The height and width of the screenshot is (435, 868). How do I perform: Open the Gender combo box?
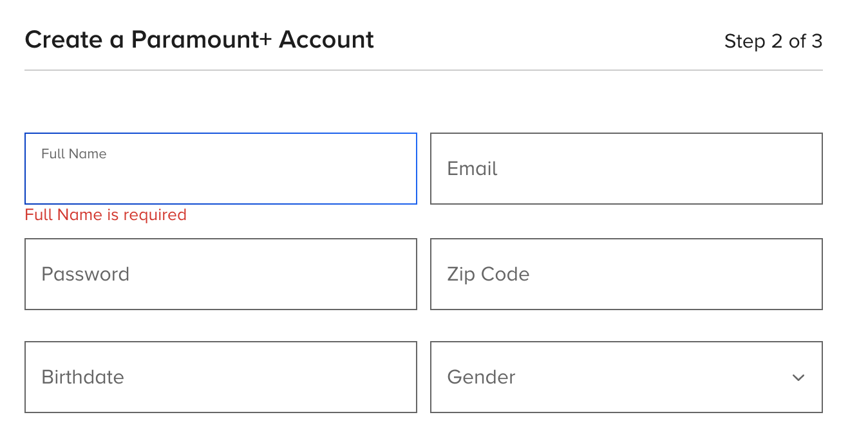[x=626, y=377]
